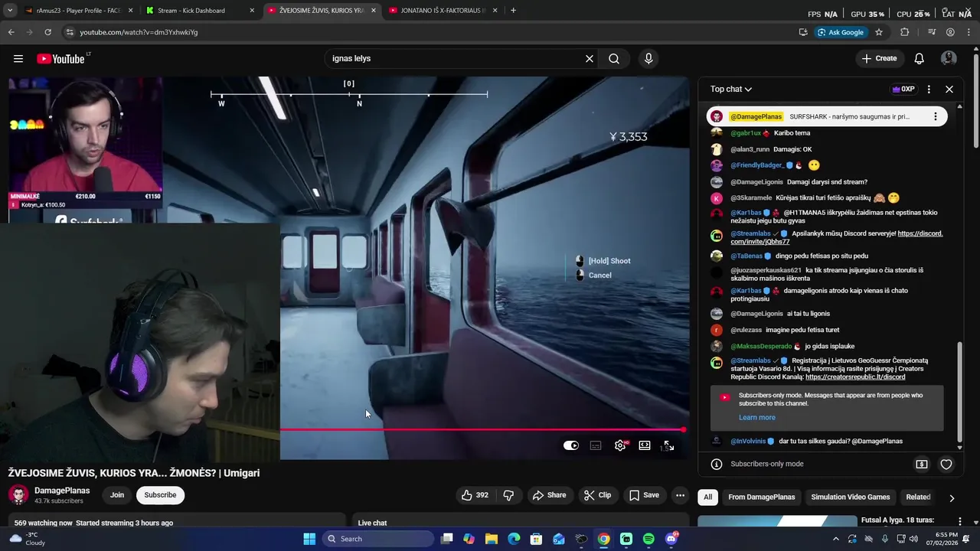The image size is (980, 551).
Task: Expand the Top chat dropdown
Action: pyautogui.click(x=731, y=90)
